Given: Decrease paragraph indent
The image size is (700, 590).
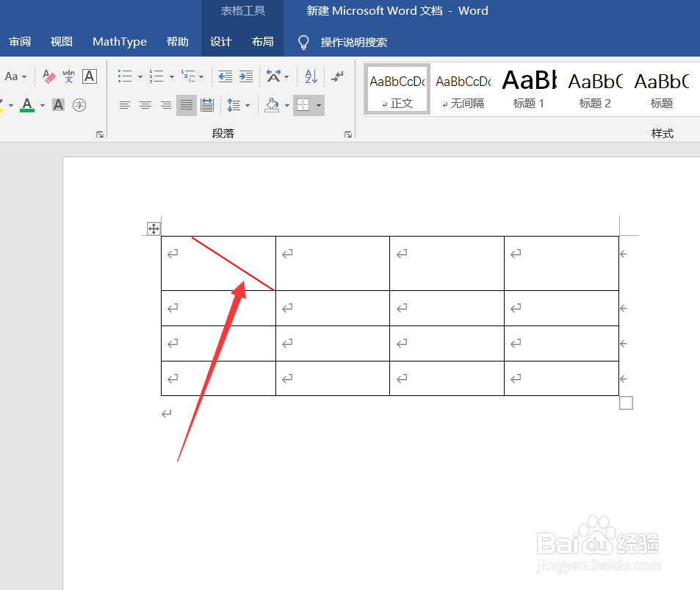Looking at the screenshot, I should [x=225, y=76].
